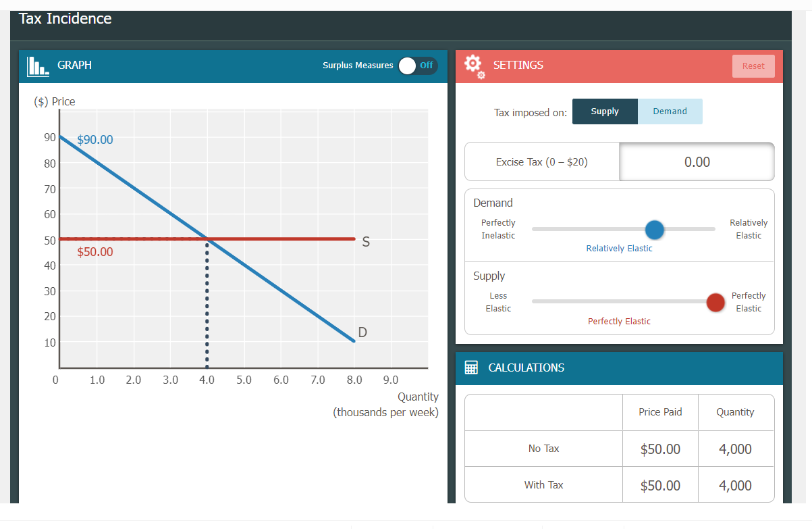The height and width of the screenshot is (529, 812).
Task: Turn on the Surplus Measures toggle
Action: tap(417, 66)
